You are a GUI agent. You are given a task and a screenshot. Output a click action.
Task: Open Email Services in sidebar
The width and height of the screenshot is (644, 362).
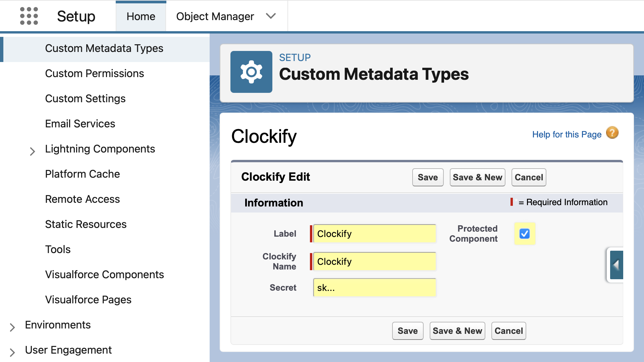click(x=80, y=124)
